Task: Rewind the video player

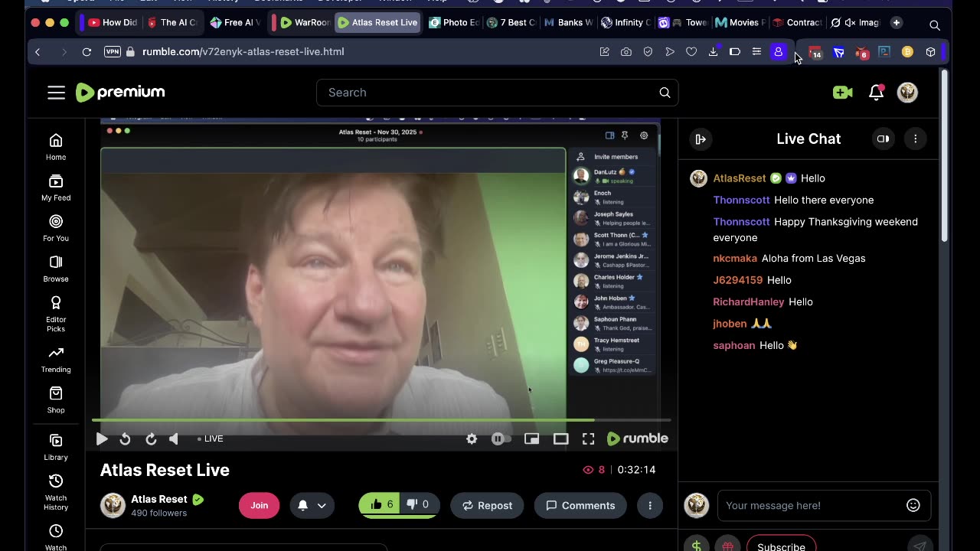Action: (x=125, y=439)
